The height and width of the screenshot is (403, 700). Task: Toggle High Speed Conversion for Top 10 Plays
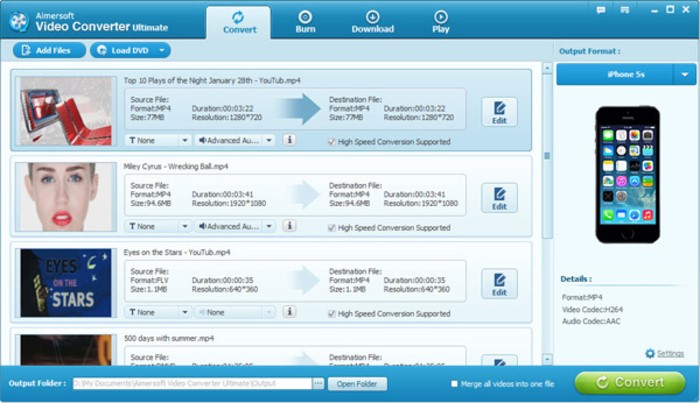332,142
